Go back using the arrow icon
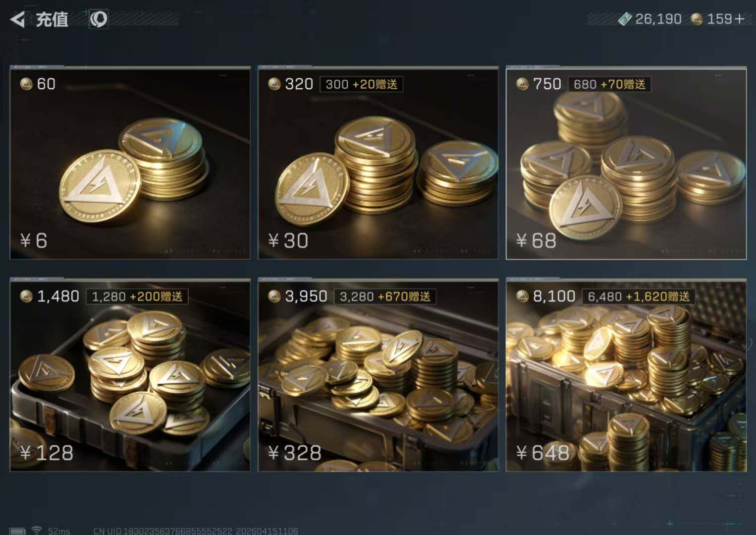The width and height of the screenshot is (756, 535). [x=17, y=20]
